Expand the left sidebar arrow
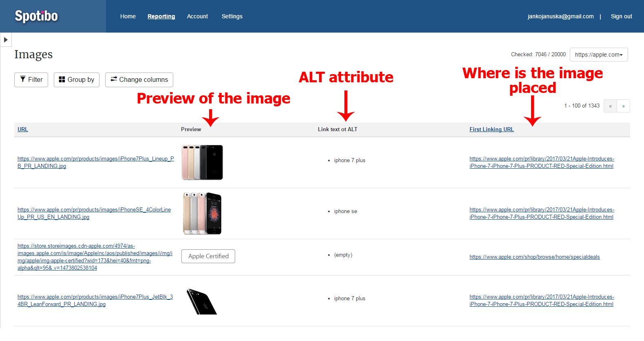The width and height of the screenshot is (644, 341). coord(6,40)
